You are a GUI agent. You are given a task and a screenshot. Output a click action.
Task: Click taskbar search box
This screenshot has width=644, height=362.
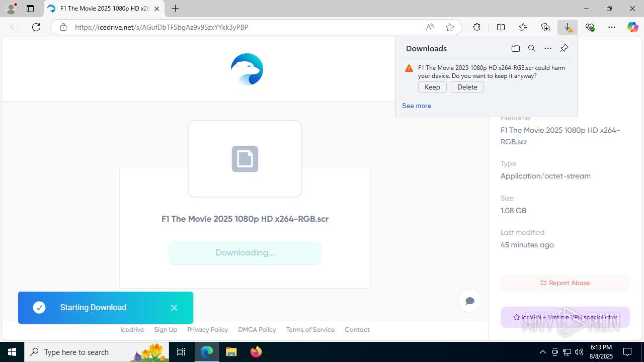point(97,352)
